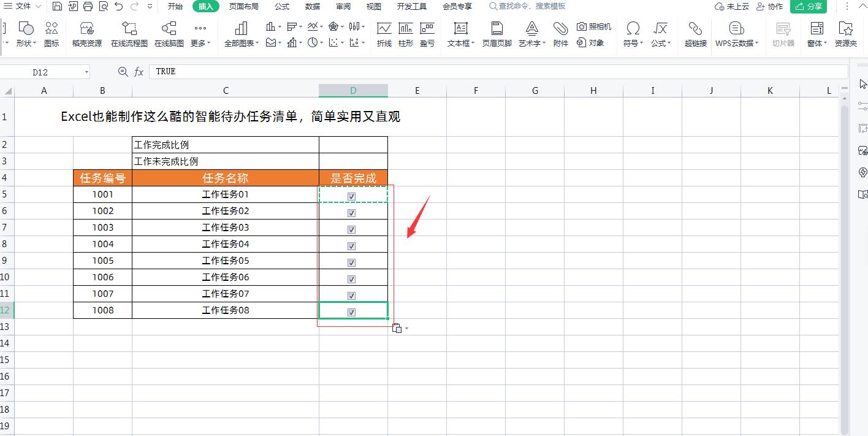This screenshot has width=868, height=436.
Task: Open 稻壳资源 resources
Action: click(x=86, y=34)
